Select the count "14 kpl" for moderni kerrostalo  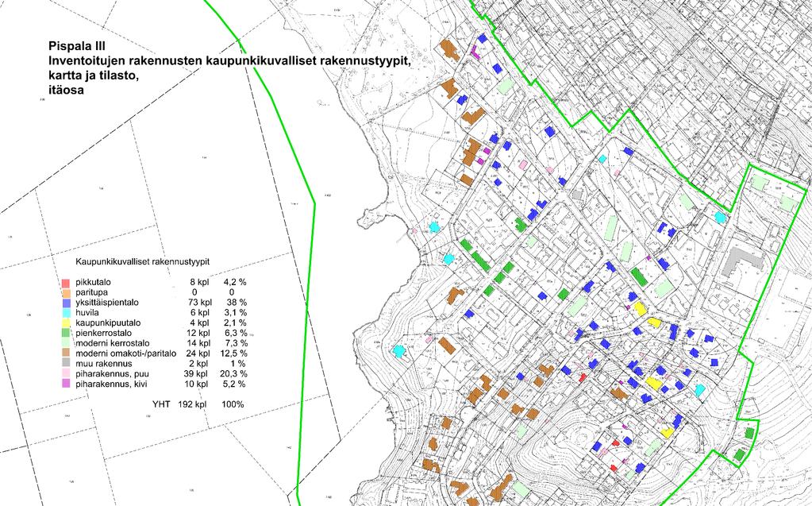coord(198,343)
